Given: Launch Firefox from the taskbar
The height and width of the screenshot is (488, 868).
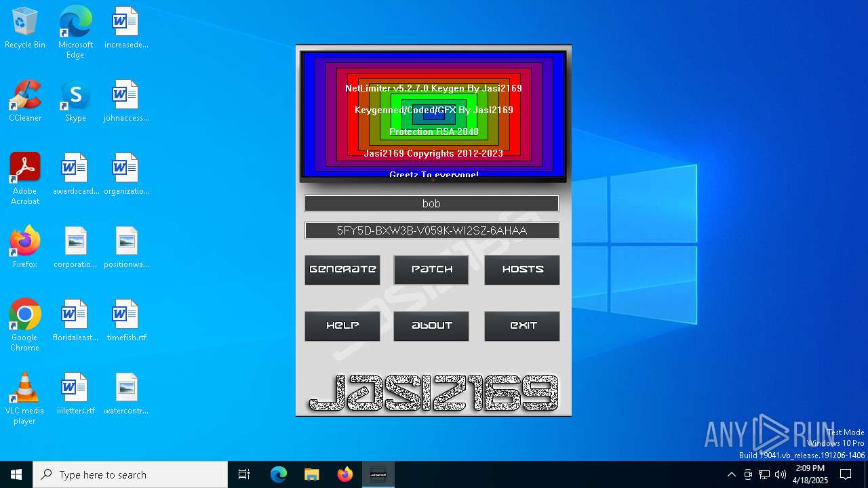Looking at the screenshot, I should coord(345,474).
